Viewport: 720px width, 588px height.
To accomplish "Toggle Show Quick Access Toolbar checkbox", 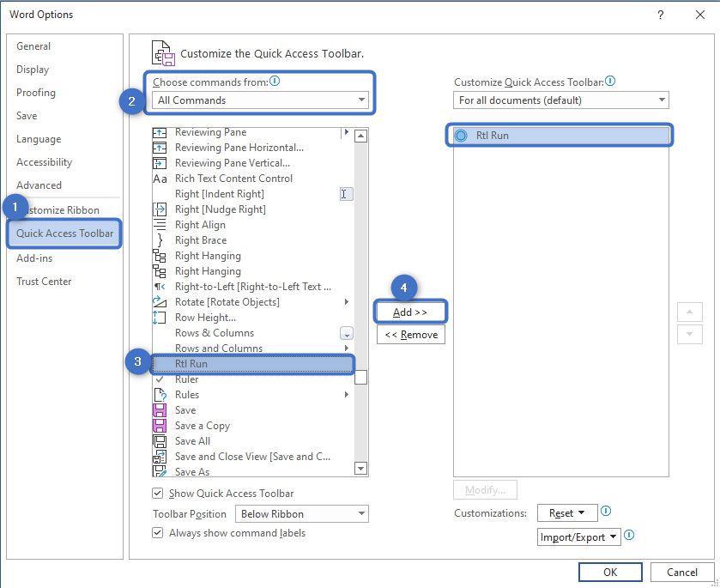I will pyautogui.click(x=157, y=494).
